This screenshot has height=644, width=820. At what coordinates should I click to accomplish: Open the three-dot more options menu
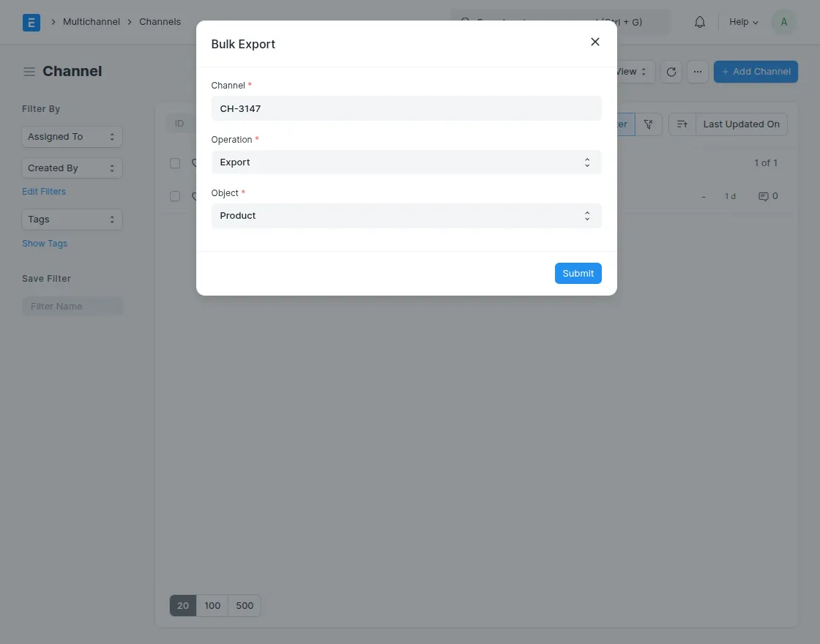coord(698,72)
